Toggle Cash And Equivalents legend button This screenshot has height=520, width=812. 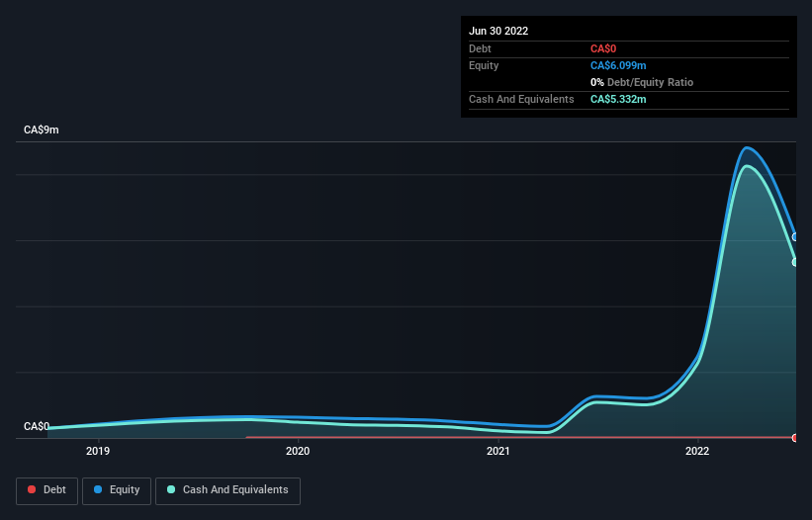pos(227,490)
